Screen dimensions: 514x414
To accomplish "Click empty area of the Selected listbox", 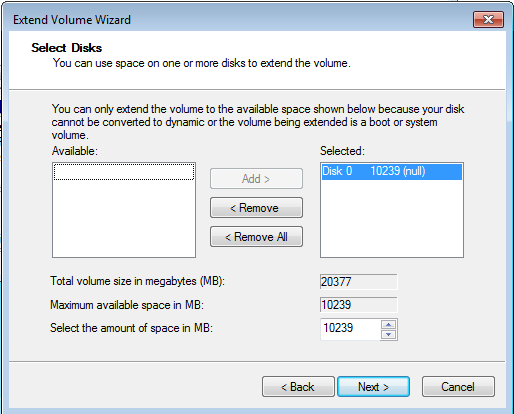I will click(392, 218).
